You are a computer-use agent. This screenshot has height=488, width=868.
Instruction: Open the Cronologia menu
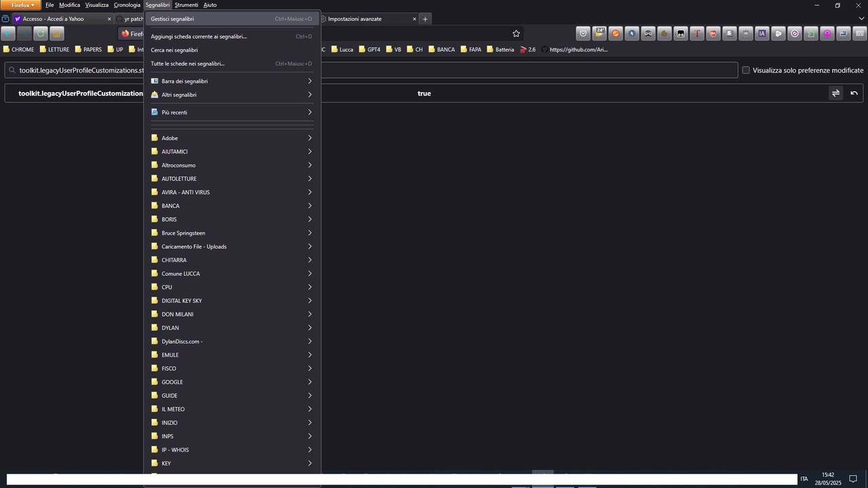127,5
